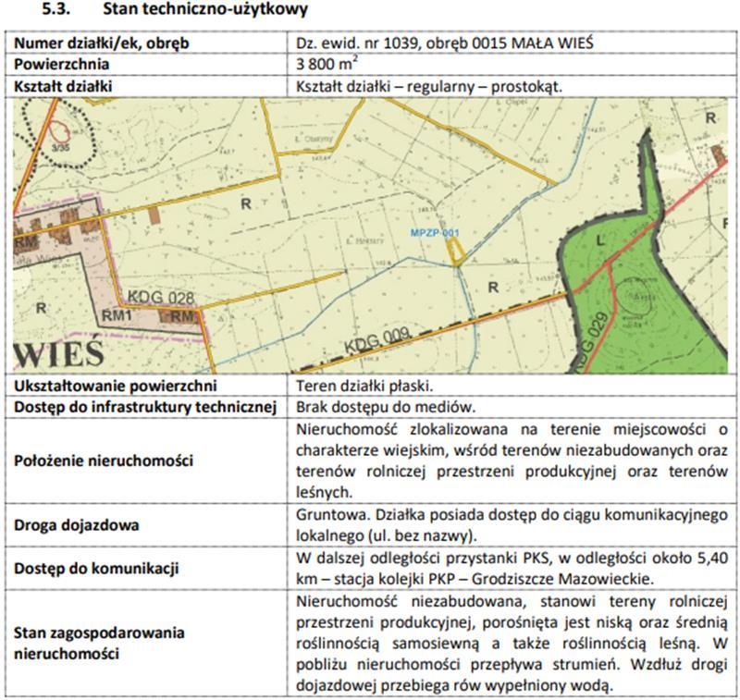This screenshot has width=740, height=700.
Task: Click the "3/35" label in the dotted circle
Action: pos(60,147)
